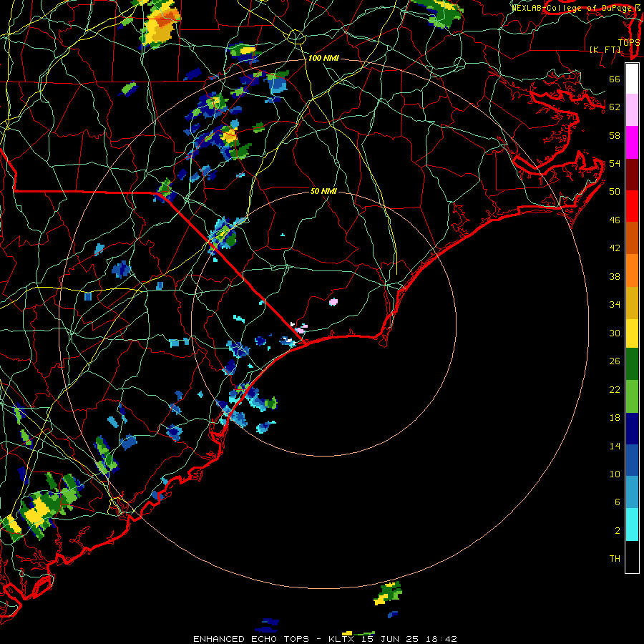Screen dimensions: 644x644
Task: Click the dark orange legend swatch
Action: click(632, 238)
